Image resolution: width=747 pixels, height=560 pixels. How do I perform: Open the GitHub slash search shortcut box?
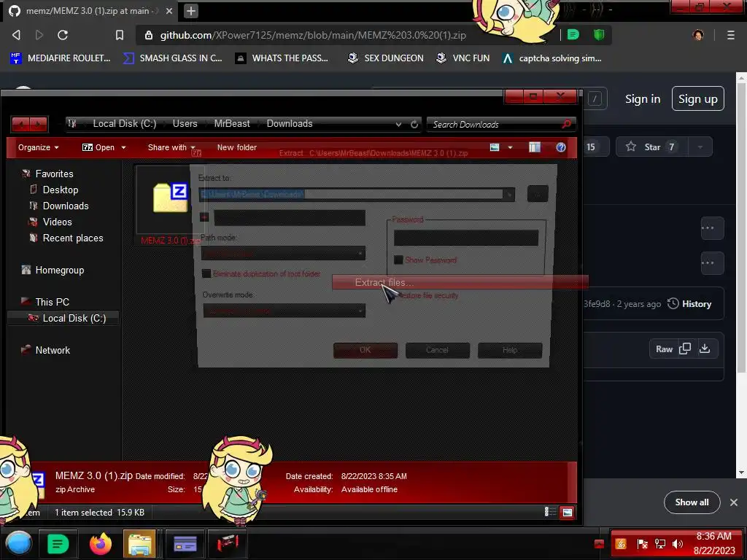[x=595, y=99]
